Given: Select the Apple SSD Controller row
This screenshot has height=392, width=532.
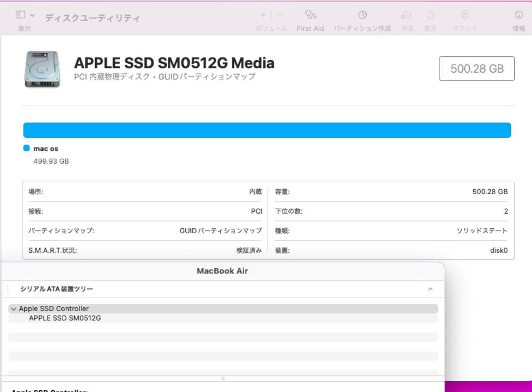Looking at the screenshot, I should (54, 309).
